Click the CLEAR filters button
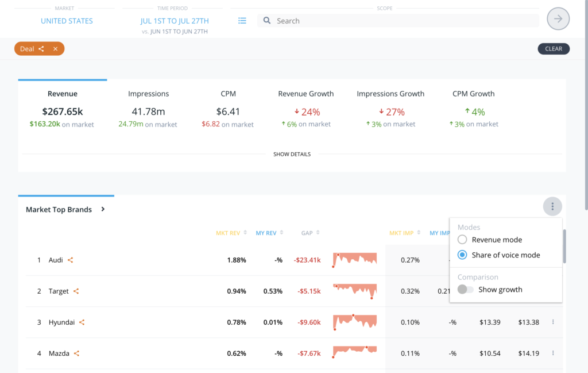 tap(554, 49)
